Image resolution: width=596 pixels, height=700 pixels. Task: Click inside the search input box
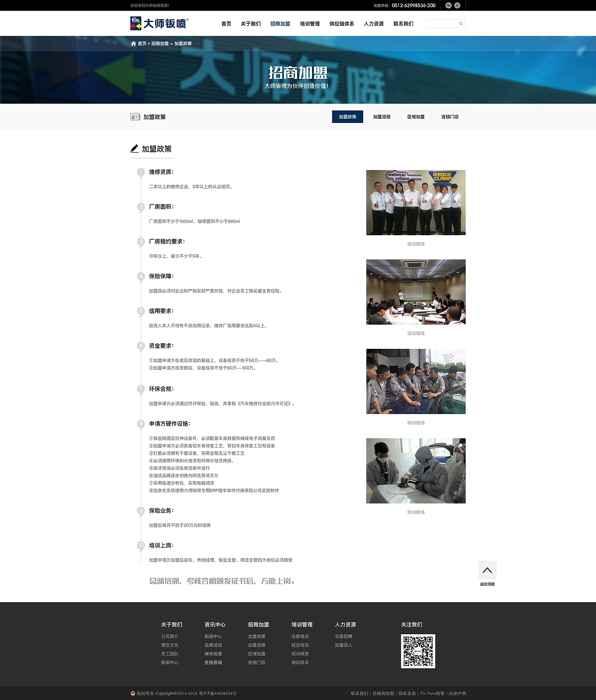tap(442, 23)
